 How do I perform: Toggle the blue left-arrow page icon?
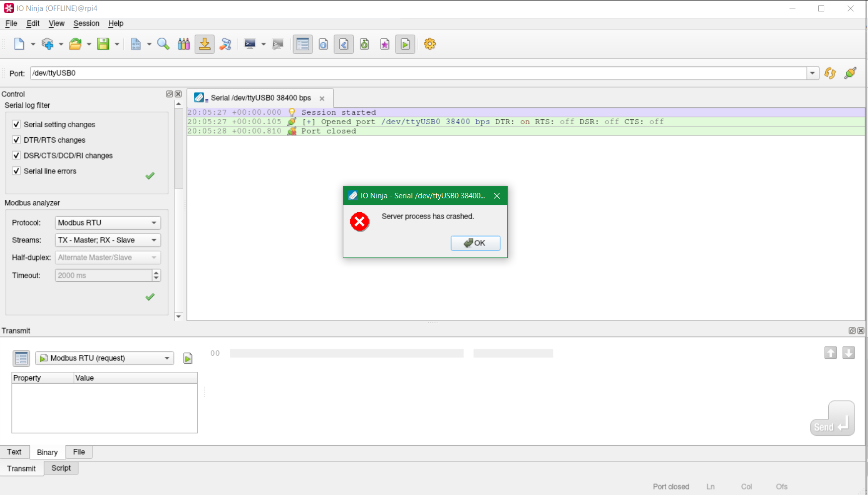[x=344, y=44]
